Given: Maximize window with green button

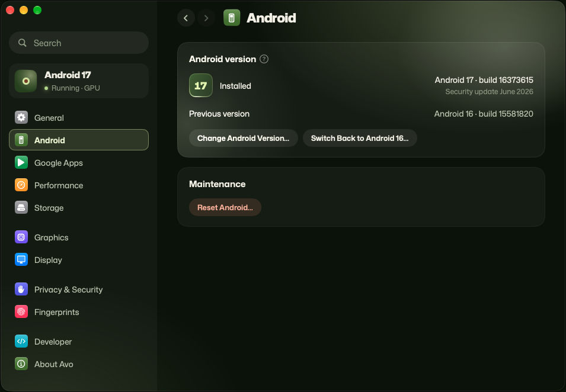Looking at the screenshot, I should click(37, 10).
